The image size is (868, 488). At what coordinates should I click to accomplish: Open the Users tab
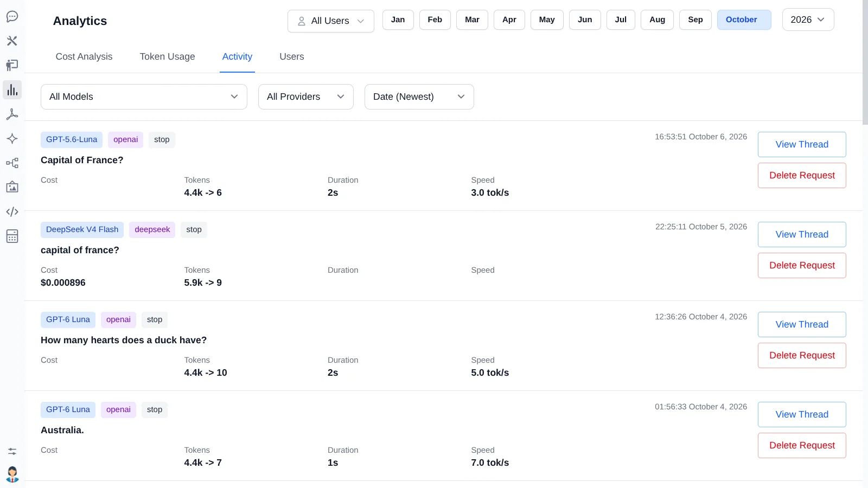coord(292,56)
